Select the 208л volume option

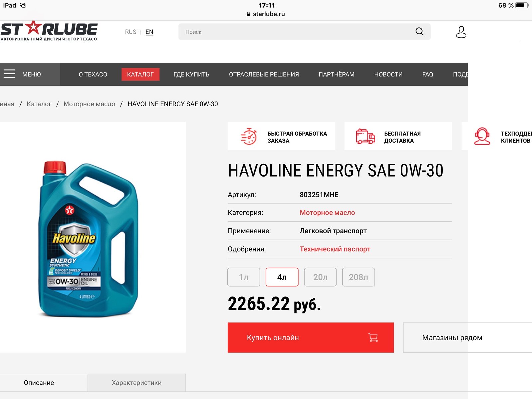(358, 277)
